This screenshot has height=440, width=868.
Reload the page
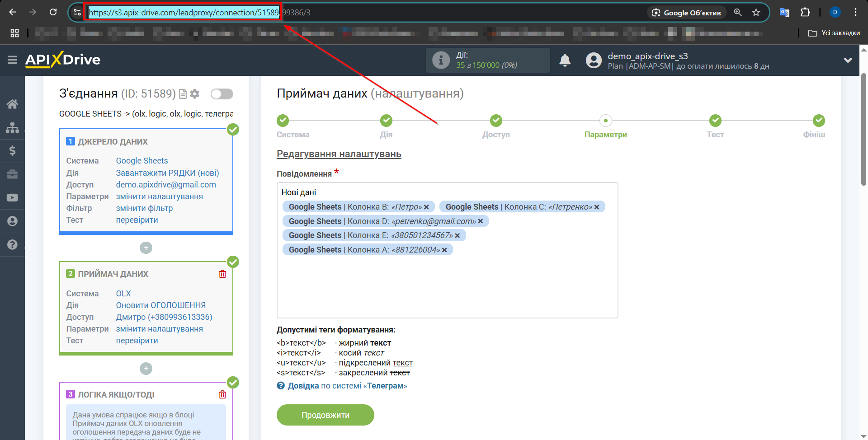(53, 12)
